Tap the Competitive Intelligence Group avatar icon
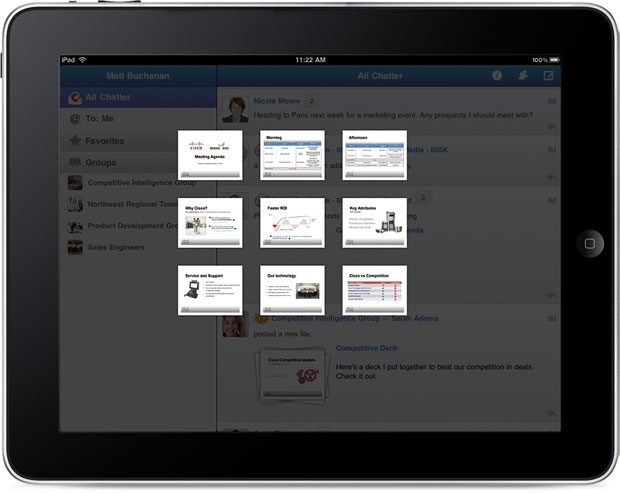The image size is (620, 493). (x=75, y=183)
